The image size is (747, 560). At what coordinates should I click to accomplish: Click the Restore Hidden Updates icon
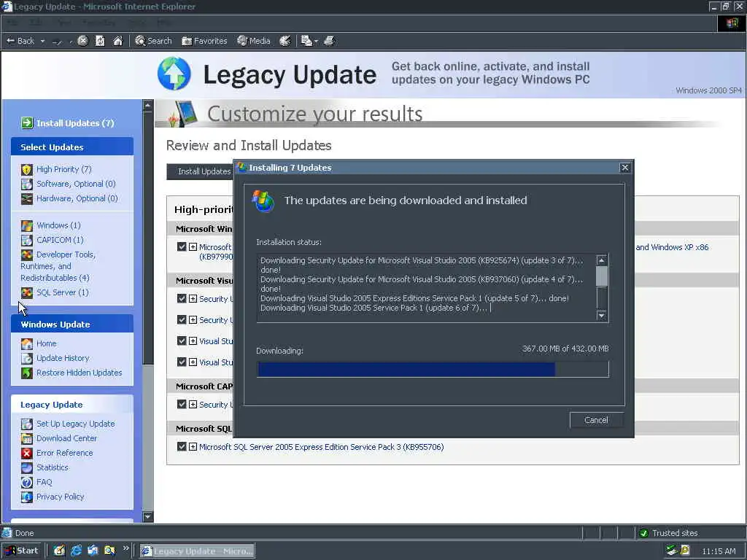(x=27, y=373)
